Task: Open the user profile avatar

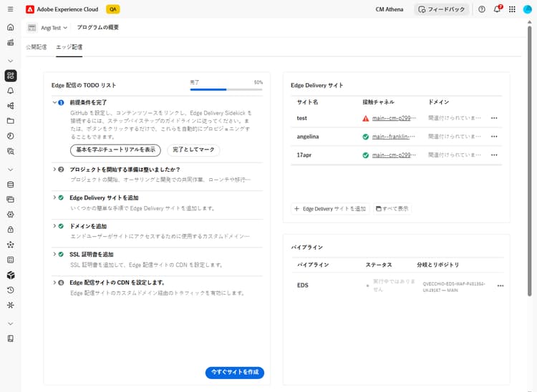Action: [528, 9]
